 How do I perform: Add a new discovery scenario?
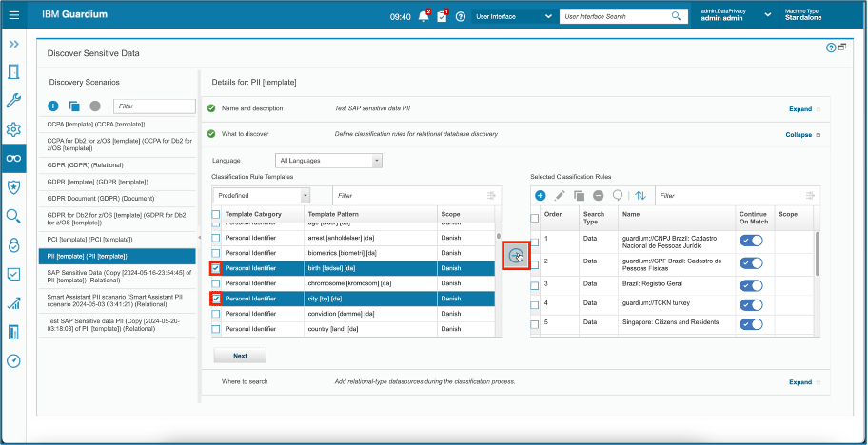coord(53,106)
